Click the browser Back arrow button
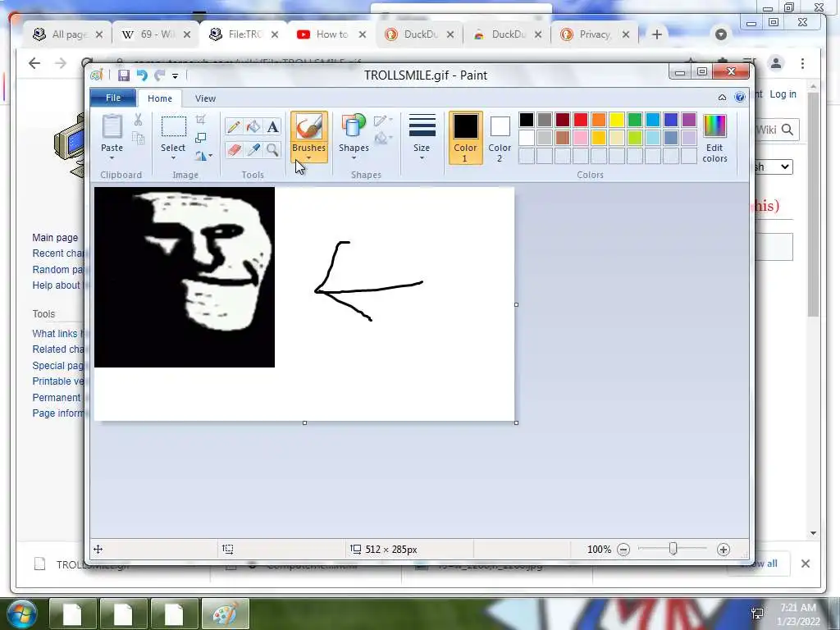This screenshot has width=840, height=630. tap(34, 63)
